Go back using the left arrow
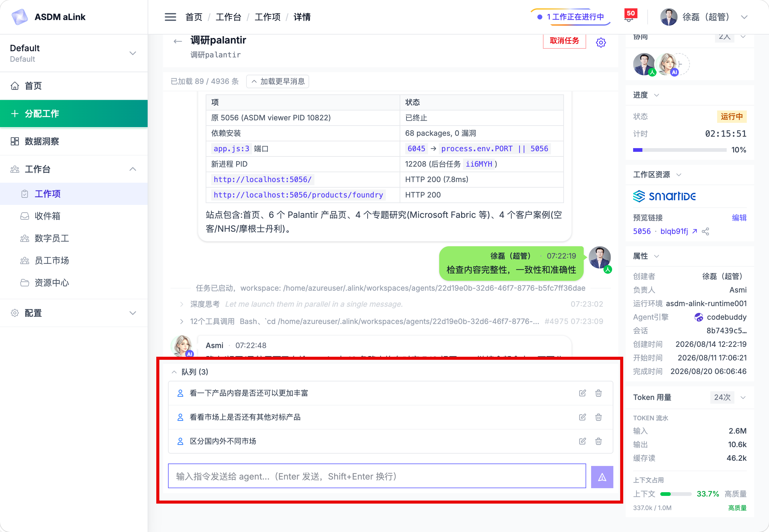This screenshot has width=769, height=532. 178,41
